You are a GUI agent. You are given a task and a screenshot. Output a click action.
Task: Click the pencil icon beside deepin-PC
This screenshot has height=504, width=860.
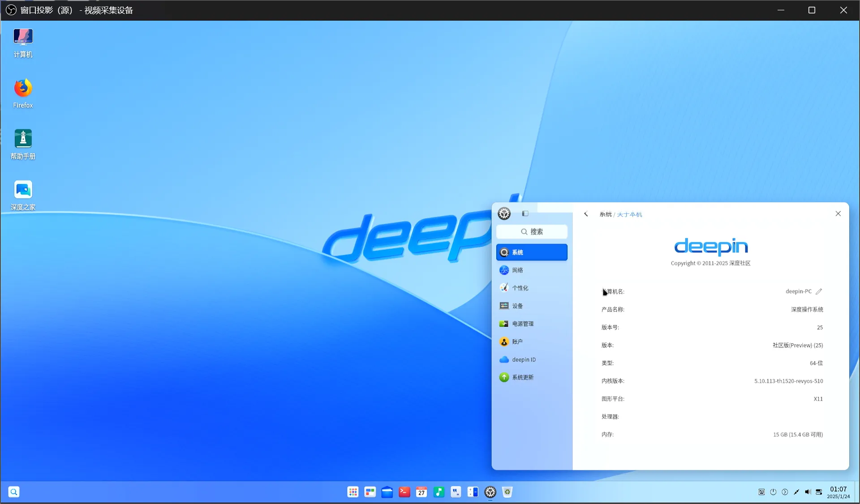[x=819, y=291]
